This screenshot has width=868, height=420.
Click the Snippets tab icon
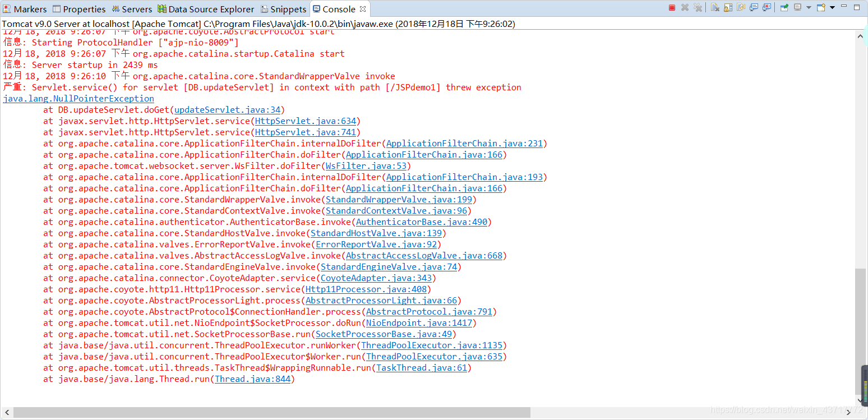coord(264,9)
